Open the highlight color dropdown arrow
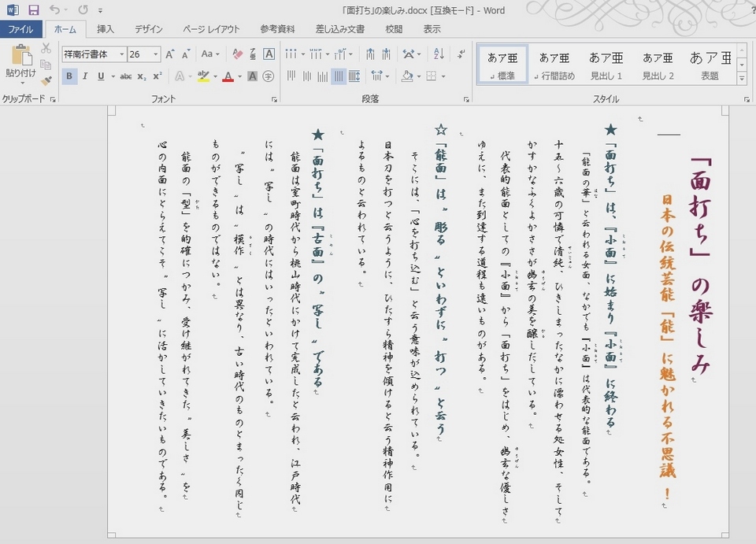756x544 pixels. (215, 76)
